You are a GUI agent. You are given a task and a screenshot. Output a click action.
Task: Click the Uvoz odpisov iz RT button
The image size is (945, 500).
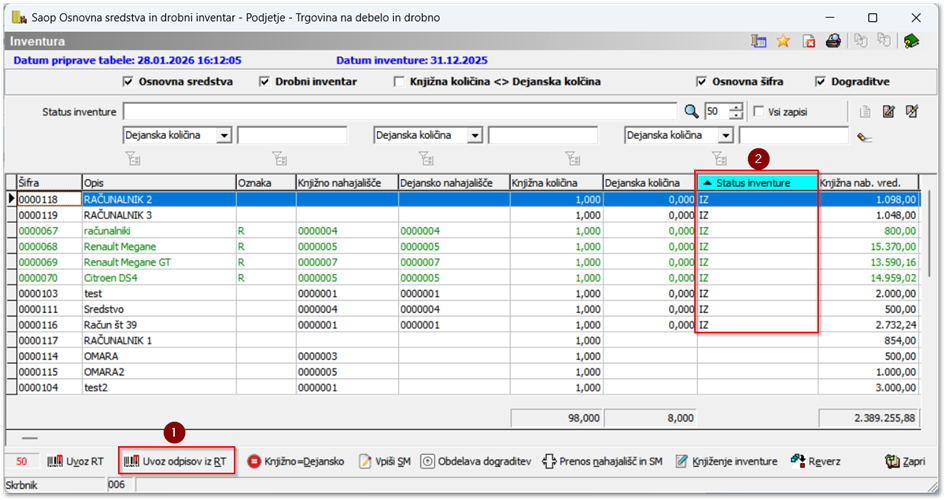point(176,461)
